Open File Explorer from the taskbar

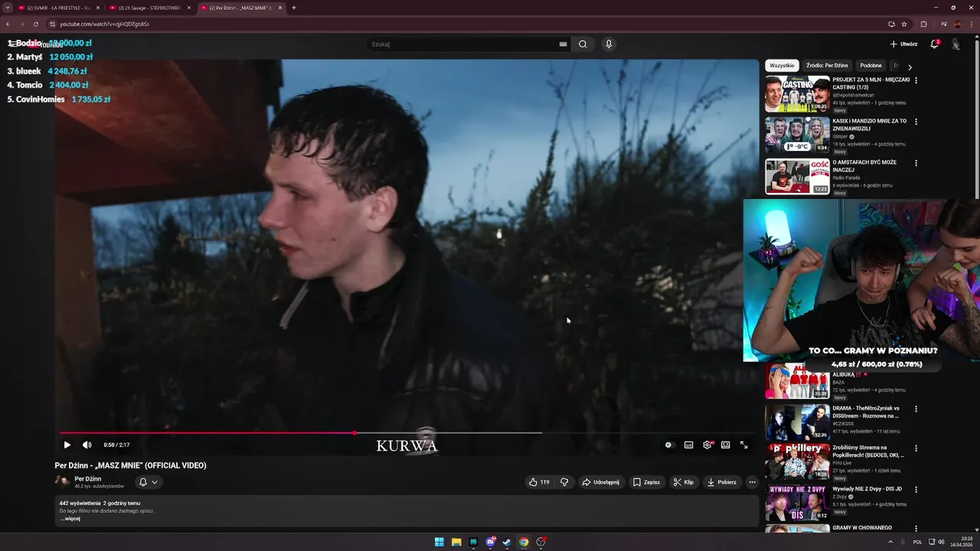point(456,542)
